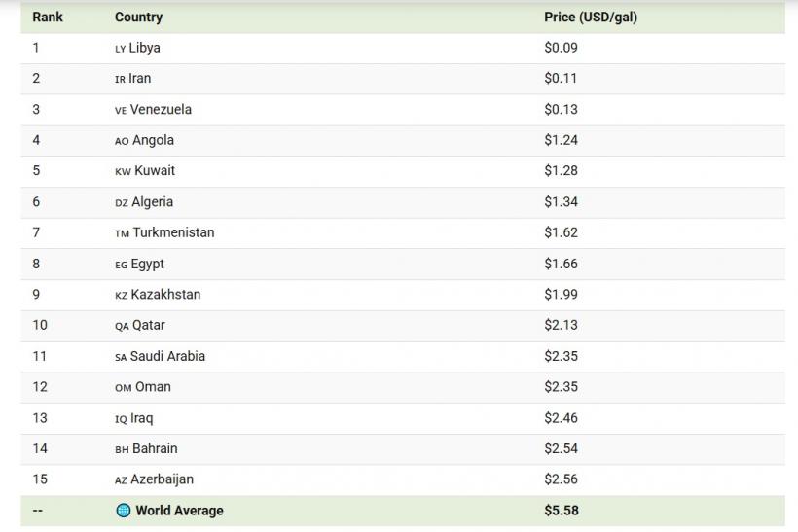Click the KW flag code beside Kuwait
798x532 pixels.
(x=123, y=171)
